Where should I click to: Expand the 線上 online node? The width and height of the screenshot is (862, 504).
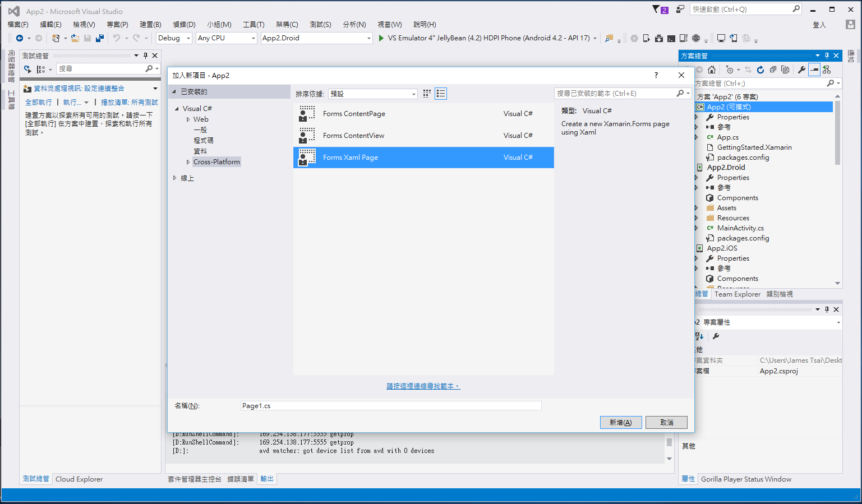[174, 178]
